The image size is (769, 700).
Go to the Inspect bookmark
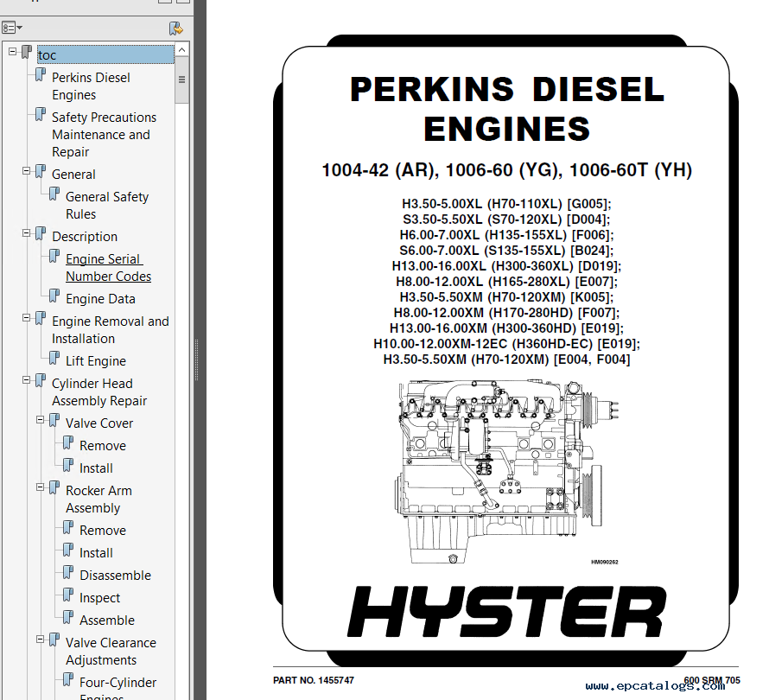pos(99,597)
